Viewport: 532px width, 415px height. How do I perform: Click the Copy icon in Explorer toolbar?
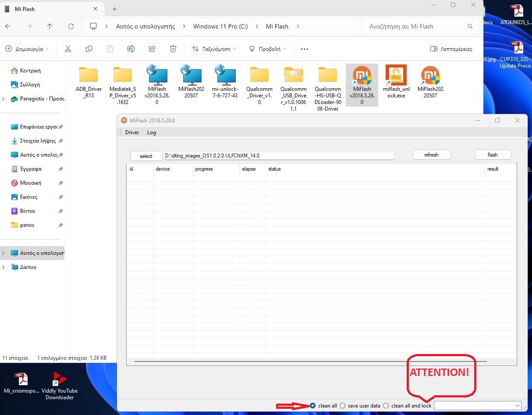click(89, 49)
